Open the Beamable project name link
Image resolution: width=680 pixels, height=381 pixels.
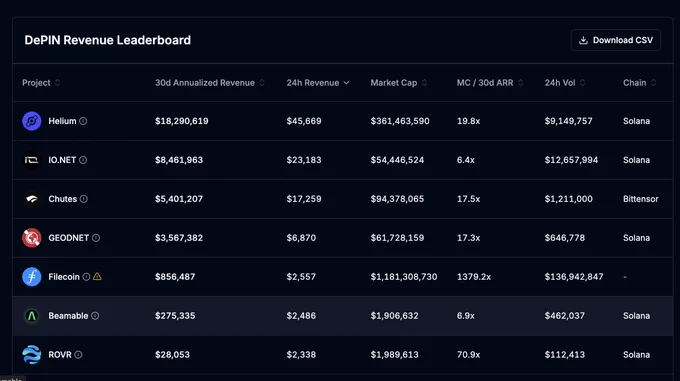point(68,316)
